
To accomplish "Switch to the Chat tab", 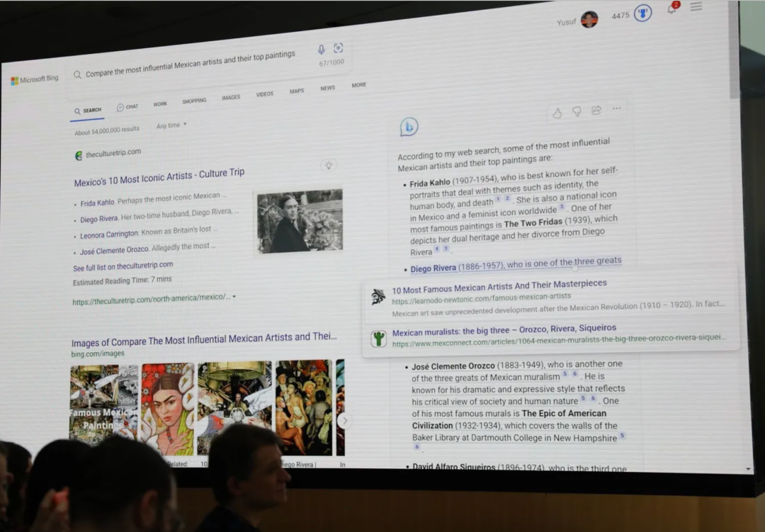I will tap(127, 107).
